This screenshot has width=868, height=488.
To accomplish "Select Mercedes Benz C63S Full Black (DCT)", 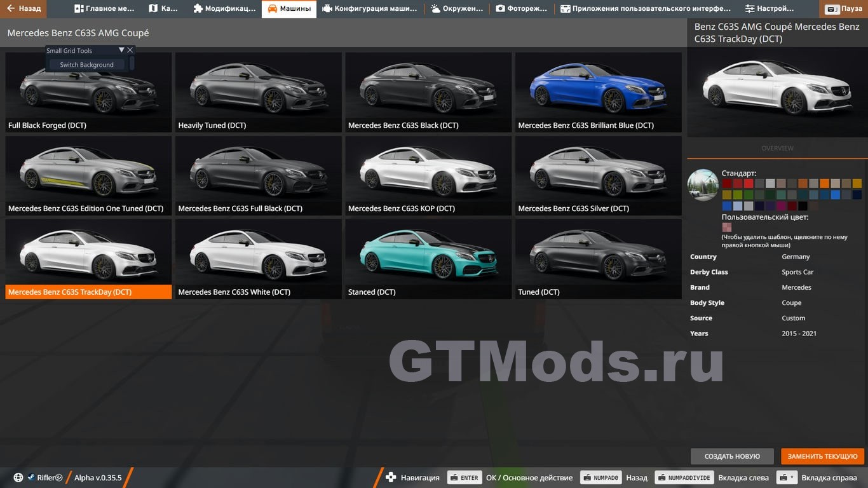I will pos(259,176).
